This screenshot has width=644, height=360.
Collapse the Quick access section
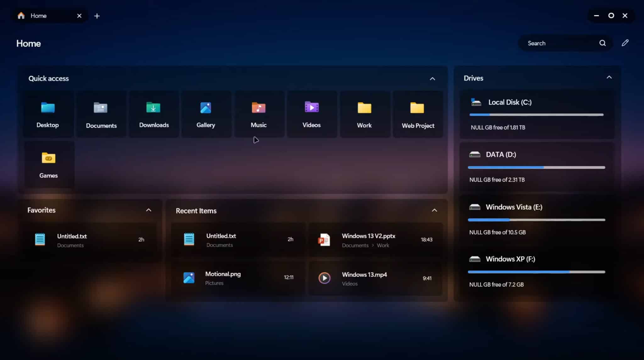click(x=432, y=79)
